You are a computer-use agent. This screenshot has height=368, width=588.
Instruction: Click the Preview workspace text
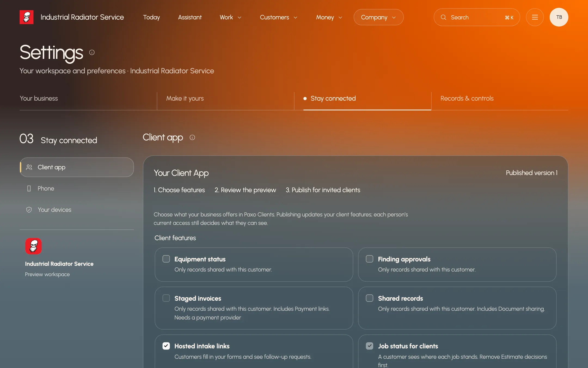[47, 275]
